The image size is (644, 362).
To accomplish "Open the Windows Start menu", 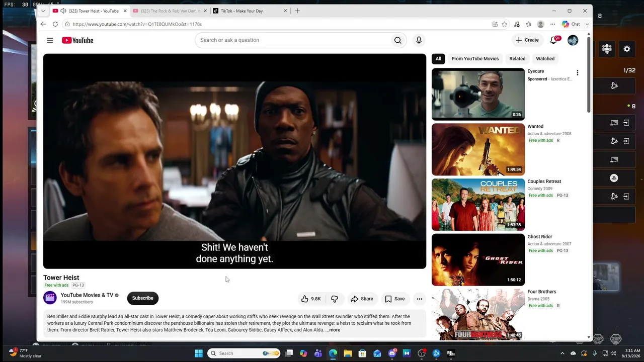I will (x=199, y=353).
